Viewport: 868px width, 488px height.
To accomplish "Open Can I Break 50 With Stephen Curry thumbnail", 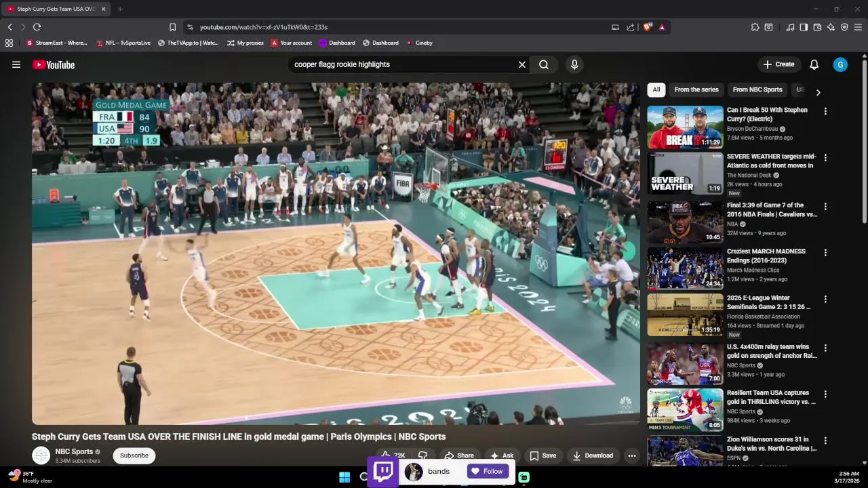I will coord(685,127).
